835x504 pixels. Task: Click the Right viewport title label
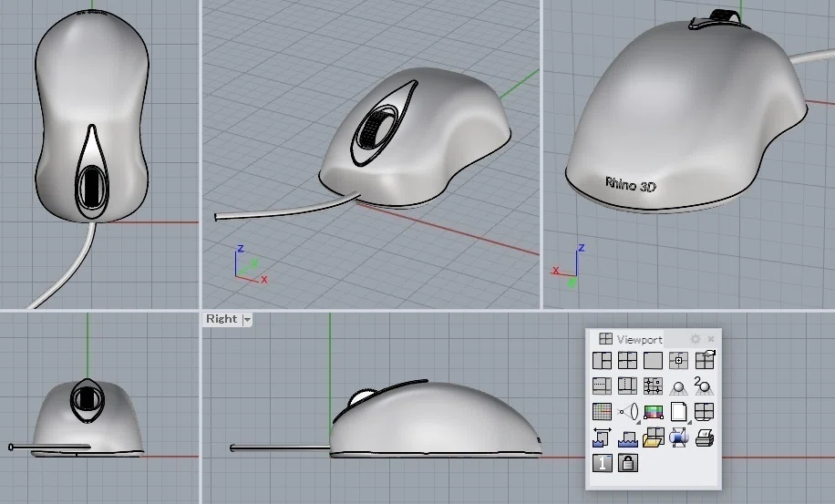(x=221, y=319)
